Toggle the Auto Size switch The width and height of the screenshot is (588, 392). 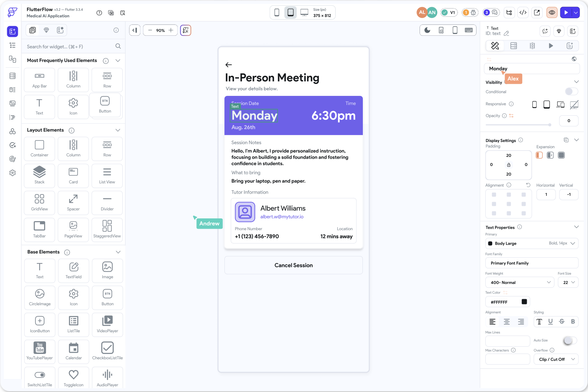coord(570,341)
